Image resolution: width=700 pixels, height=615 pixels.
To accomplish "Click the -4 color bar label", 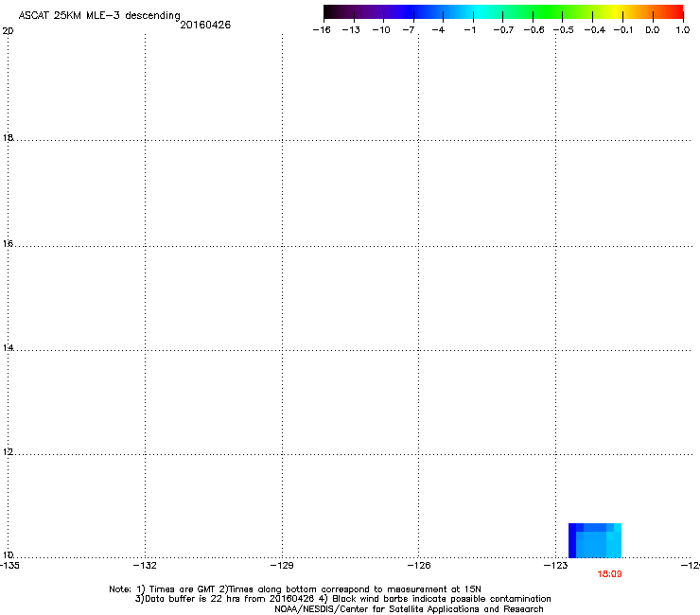I will pyautogui.click(x=438, y=30).
